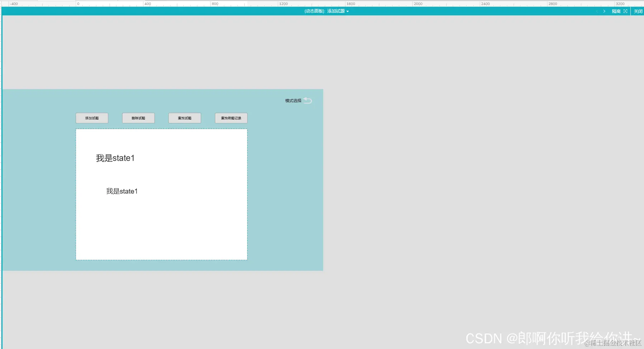Click the 添加试题 button
This screenshot has width=644, height=349.
(92, 118)
